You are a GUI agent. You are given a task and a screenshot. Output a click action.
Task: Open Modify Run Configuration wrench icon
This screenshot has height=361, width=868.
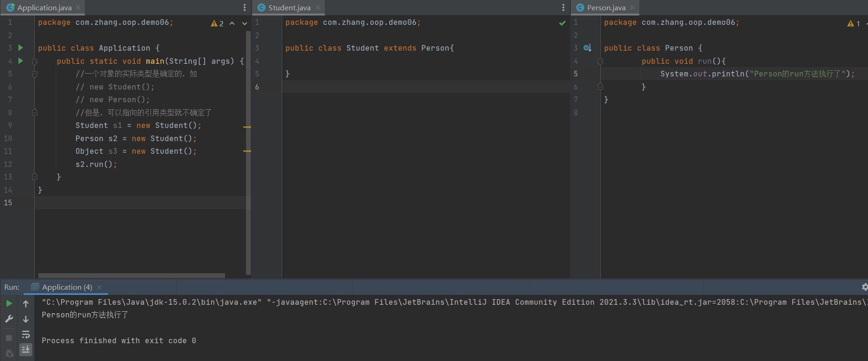(9, 319)
